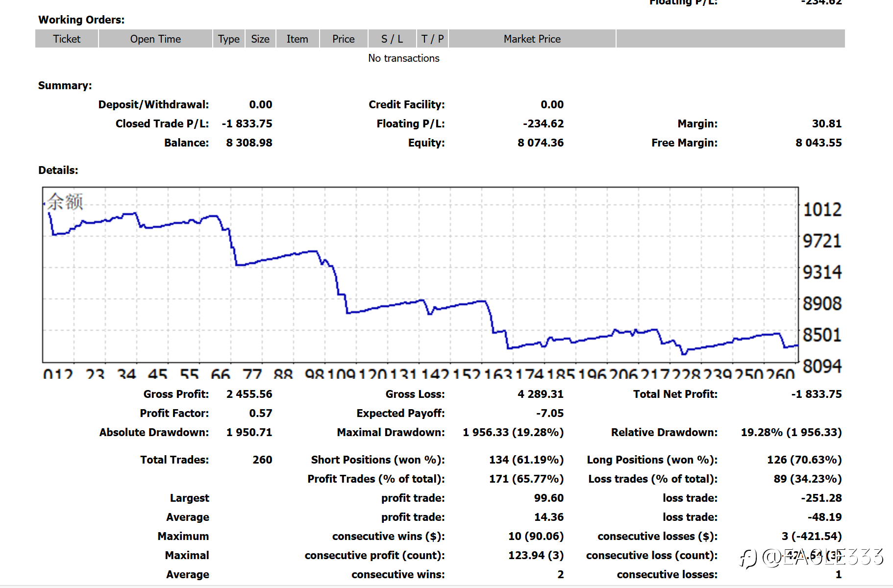Click the Total Net Profit value
The image size is (893, 588).
(x=817, y=394)
